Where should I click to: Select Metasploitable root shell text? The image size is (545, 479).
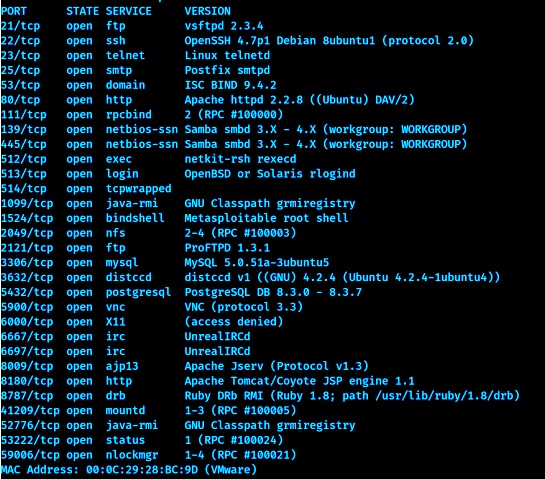pyautogui.click(x=266, y=218)
